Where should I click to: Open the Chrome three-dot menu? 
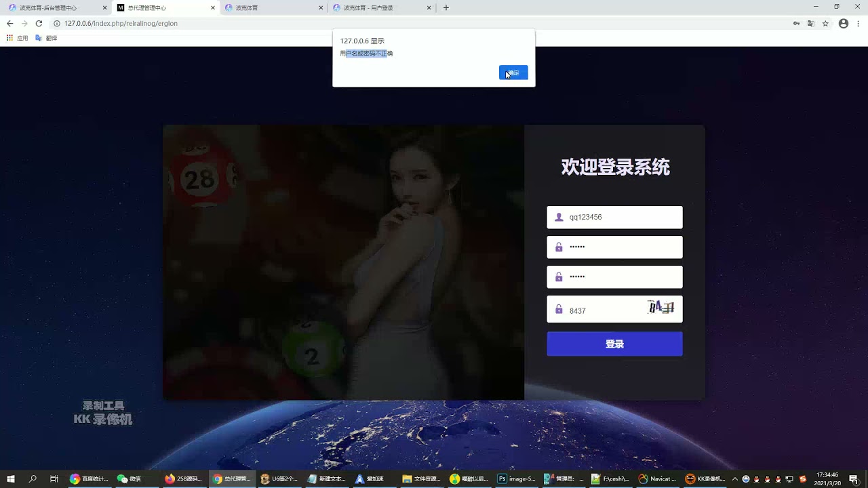click(x=859, y=23)
